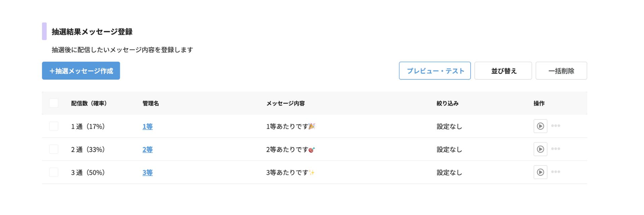
Task: Click the メッセージ内容 column header
Action: click(285, 103)
